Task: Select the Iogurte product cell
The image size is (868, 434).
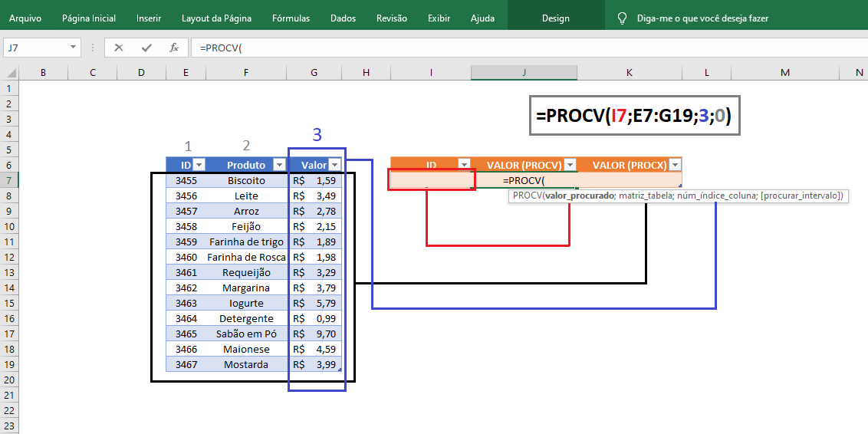Action: click(246, 304)
